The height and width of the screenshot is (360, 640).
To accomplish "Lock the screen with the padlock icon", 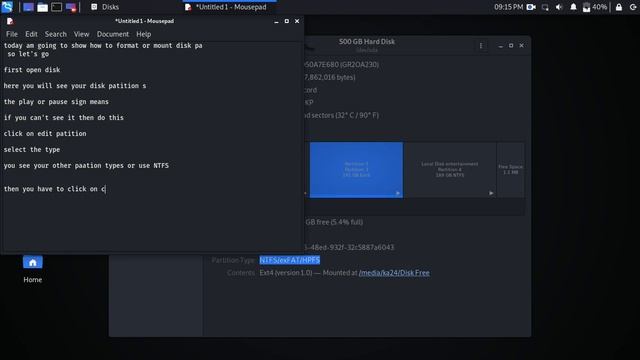I will tap(619, 7).
